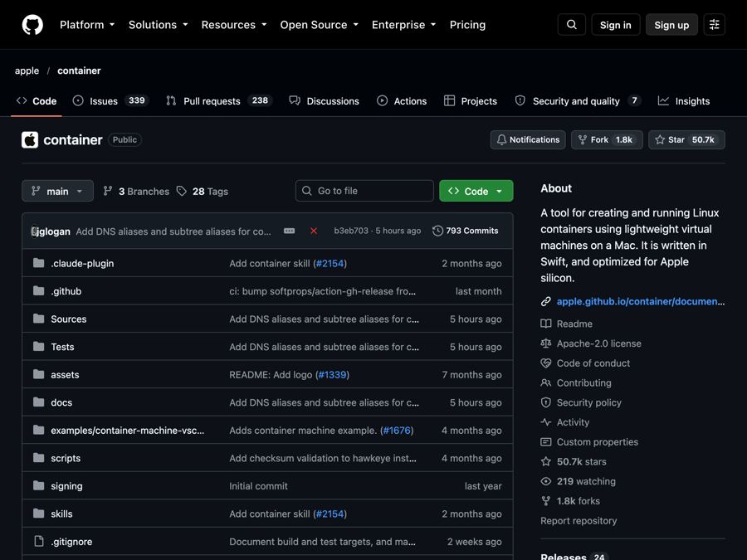Open the Projects tab
The width and height of the screenshot is (747, 560).
[x=471, y=101]
